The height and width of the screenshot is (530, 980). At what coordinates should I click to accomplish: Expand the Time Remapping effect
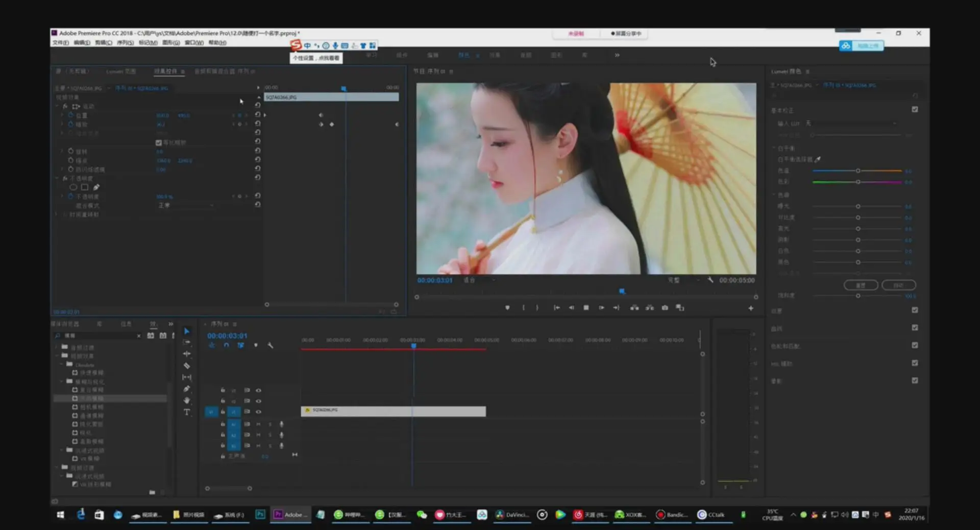[x=57, y=214]
